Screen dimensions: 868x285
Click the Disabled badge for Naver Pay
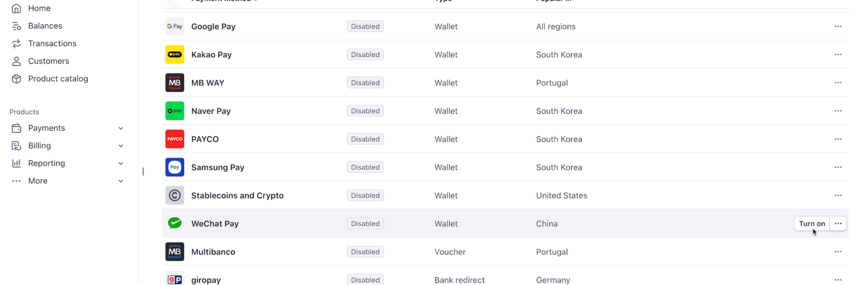365,111
